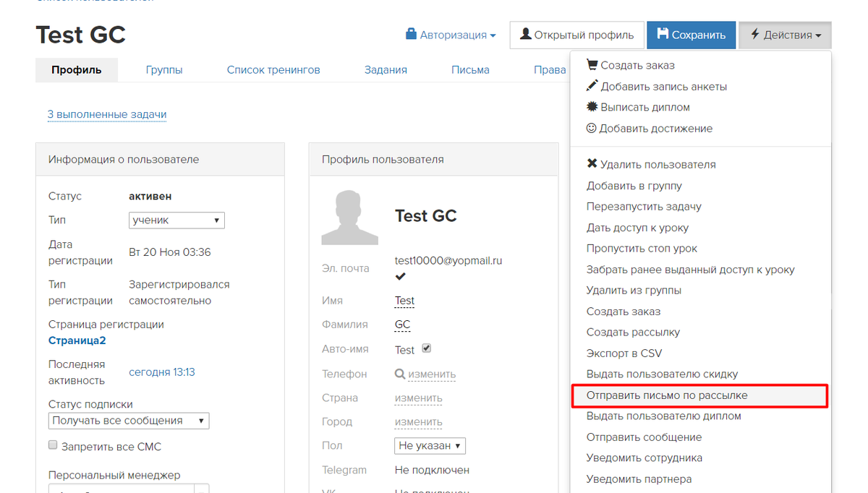
Task: Click the X icon beside Удалить пользователя
Action: pyautogui.click(x=592, y=163)
